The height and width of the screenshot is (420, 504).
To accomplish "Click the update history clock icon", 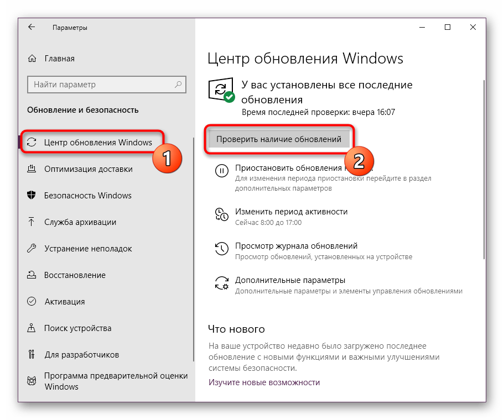I will click(221, 248).
